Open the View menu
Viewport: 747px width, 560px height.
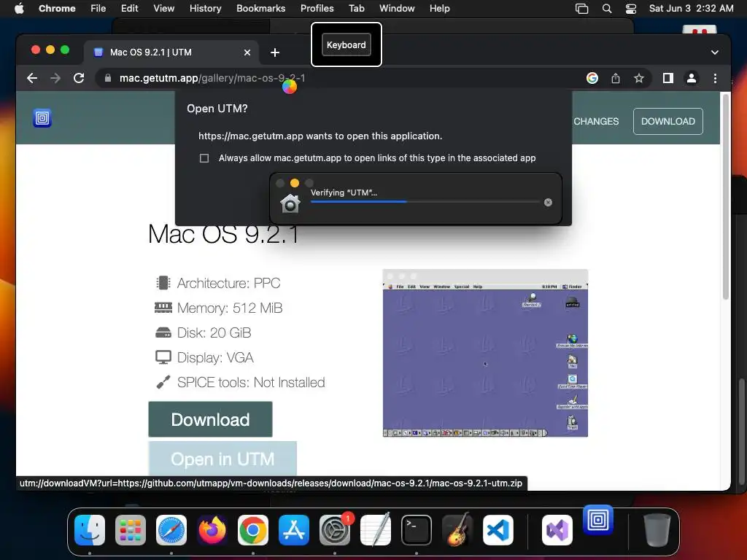click(x=164, y=9)
